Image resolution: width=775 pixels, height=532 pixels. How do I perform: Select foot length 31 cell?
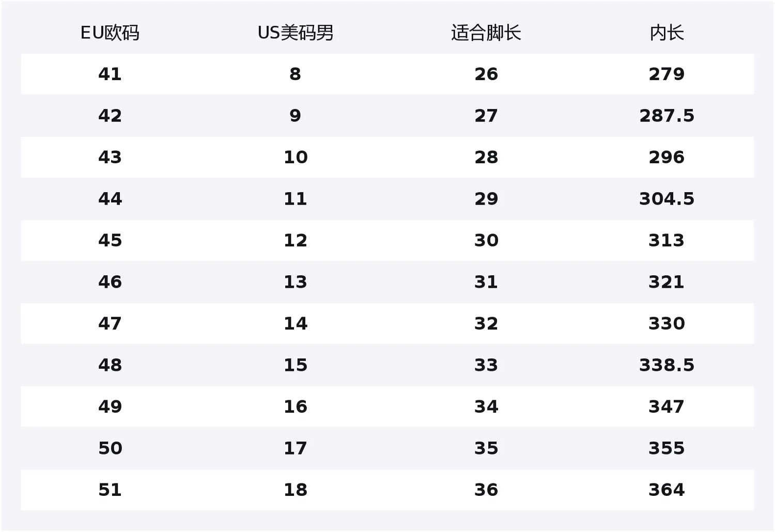486,282
